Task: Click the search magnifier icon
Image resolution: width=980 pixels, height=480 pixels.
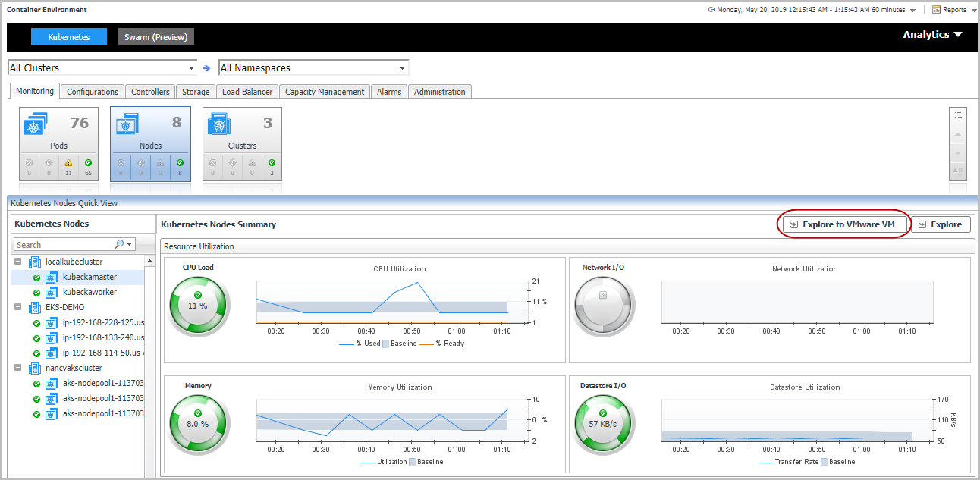Action: click(120, 245)
